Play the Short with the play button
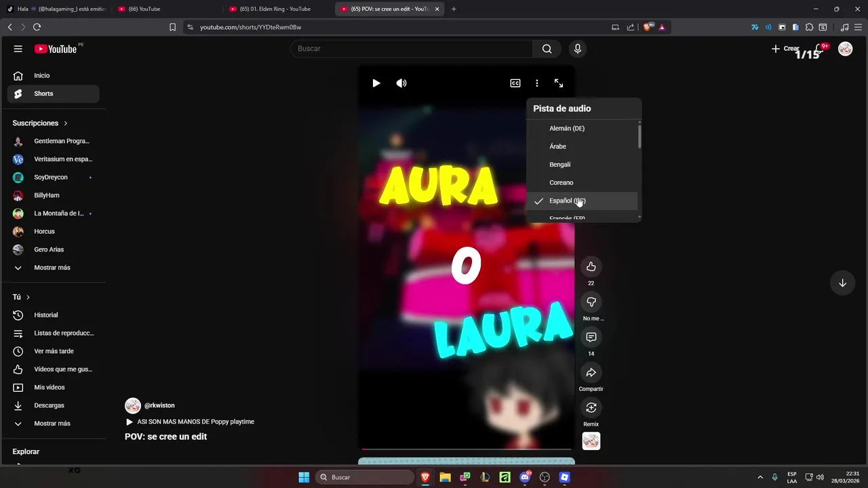 click(x=376, y=83)
